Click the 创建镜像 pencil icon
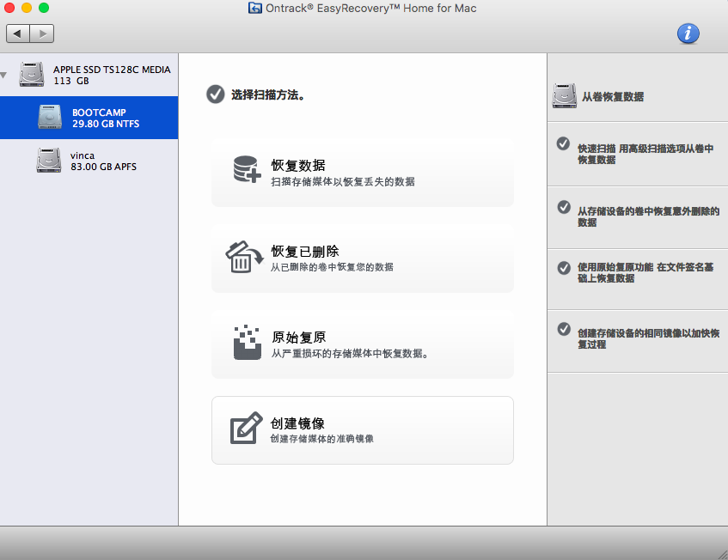Viewport: 728px width, 560px height. [246, 429]
